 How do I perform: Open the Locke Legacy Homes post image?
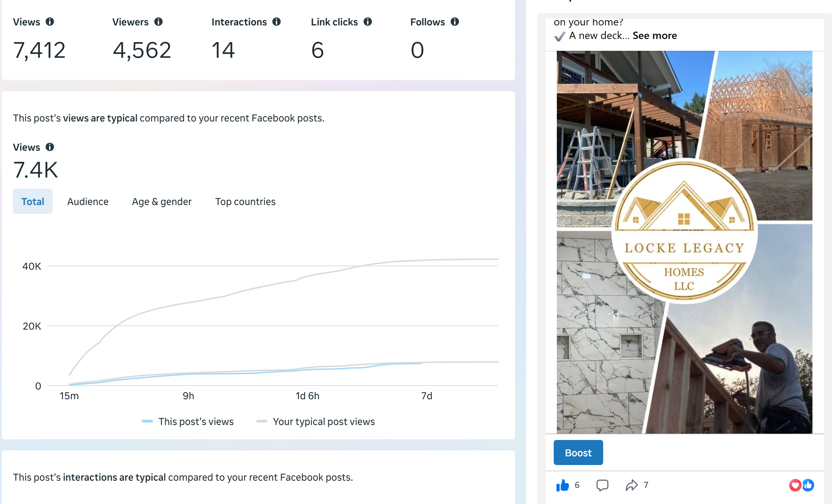684,242
